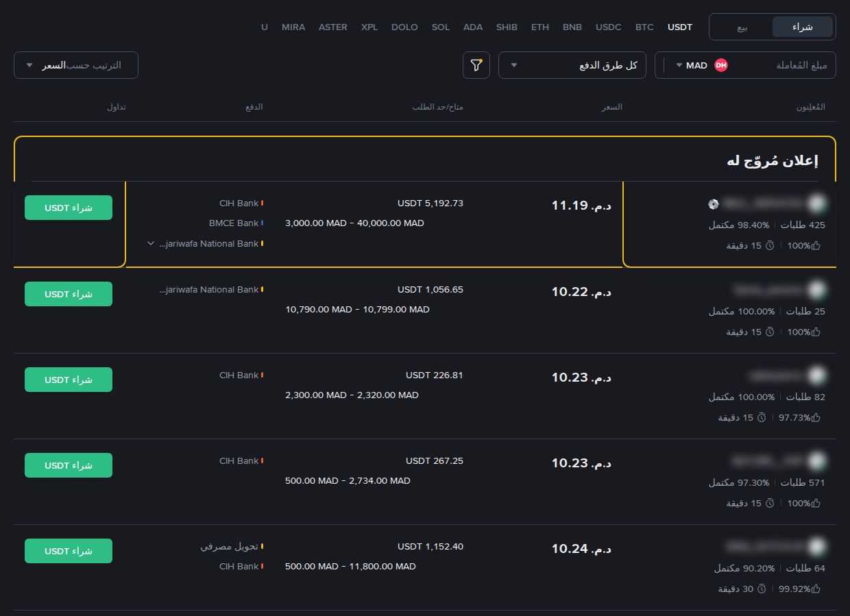Click the المُعلِنون column header
This screenshot has width=850, height=616.
[810, 108]
